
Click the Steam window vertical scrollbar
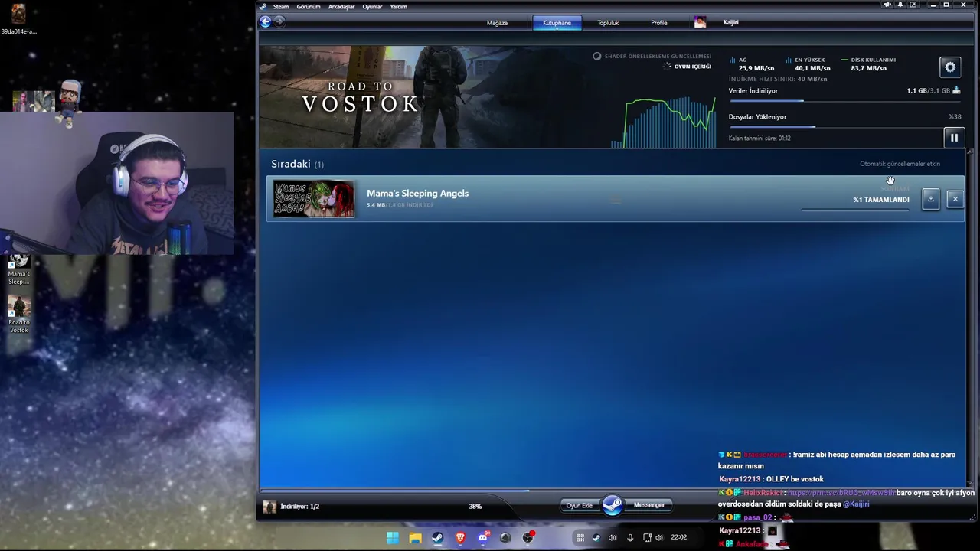(972, 318)
